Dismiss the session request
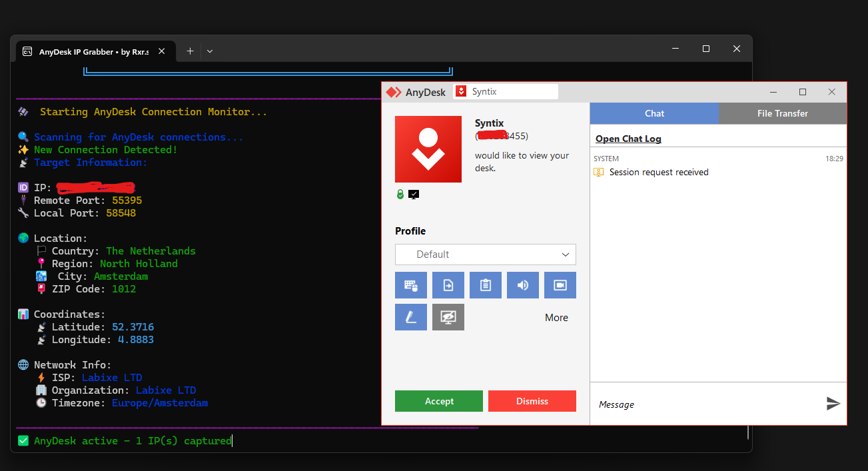 (x=532, y=401)
